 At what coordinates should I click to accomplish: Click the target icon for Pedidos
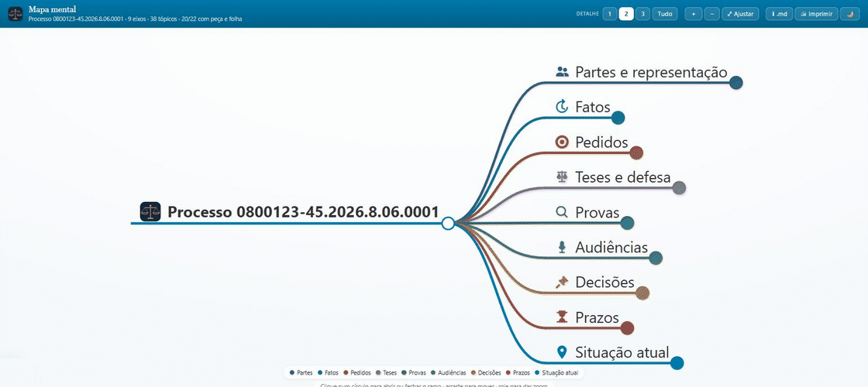562,142
